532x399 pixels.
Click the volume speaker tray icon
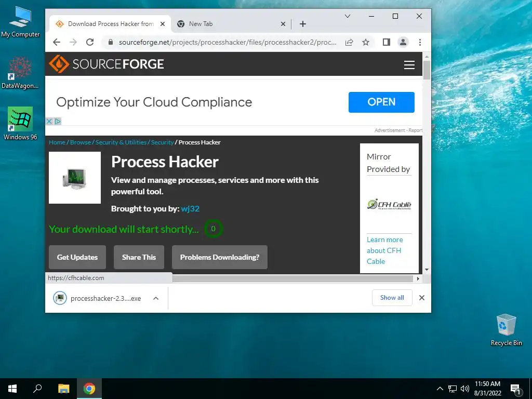point(465,389)
